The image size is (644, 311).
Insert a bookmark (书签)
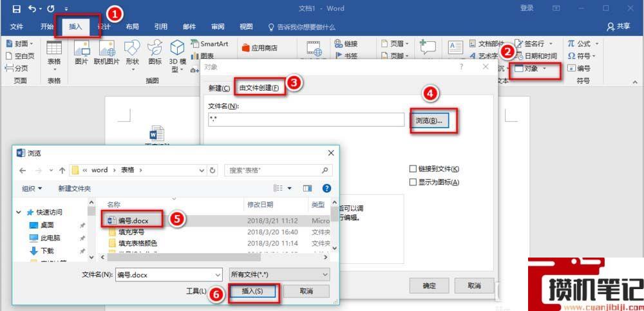346,55
